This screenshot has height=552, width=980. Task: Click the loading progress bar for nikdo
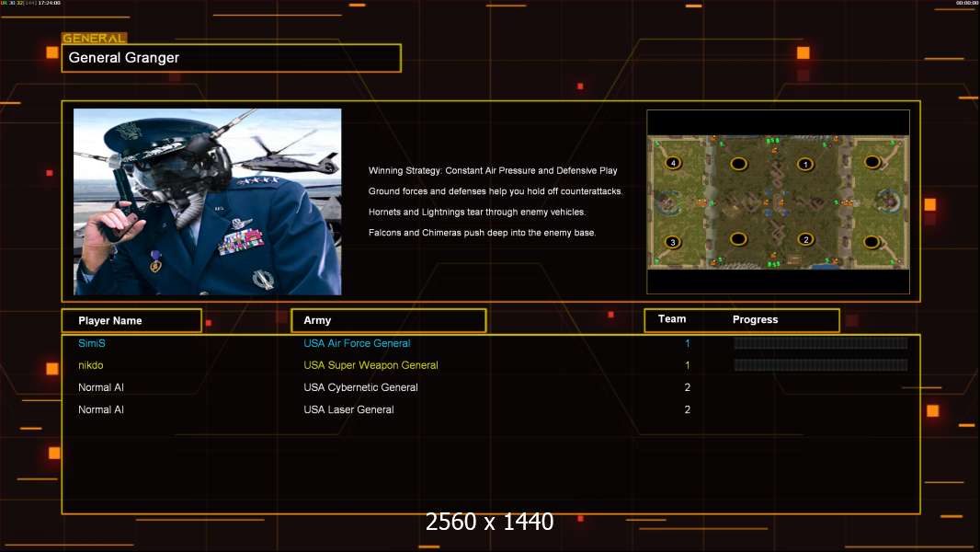coord(821,365)
